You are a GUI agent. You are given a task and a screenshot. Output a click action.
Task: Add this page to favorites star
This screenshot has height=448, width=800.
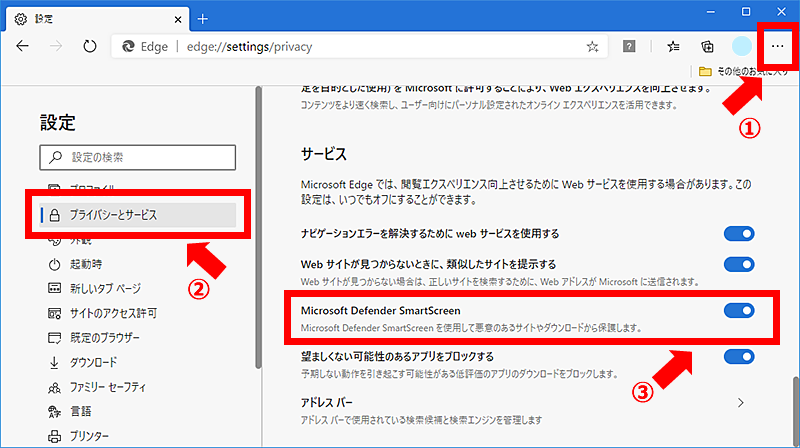coord(592,46)
